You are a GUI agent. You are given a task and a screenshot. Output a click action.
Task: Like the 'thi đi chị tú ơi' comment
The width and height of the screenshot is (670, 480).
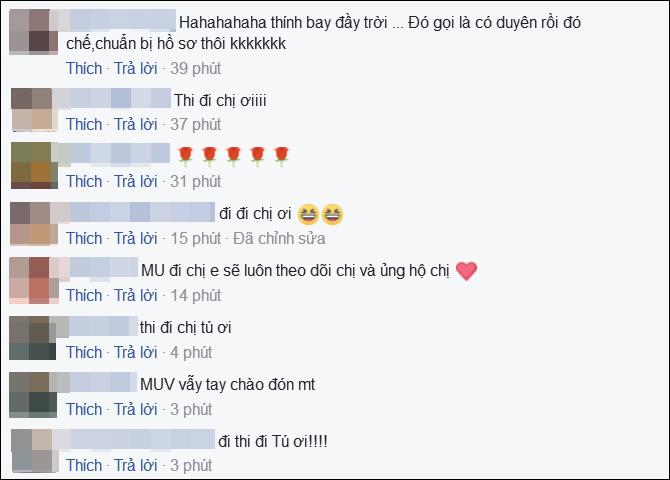pyautogui.click(x=84, y=353)
